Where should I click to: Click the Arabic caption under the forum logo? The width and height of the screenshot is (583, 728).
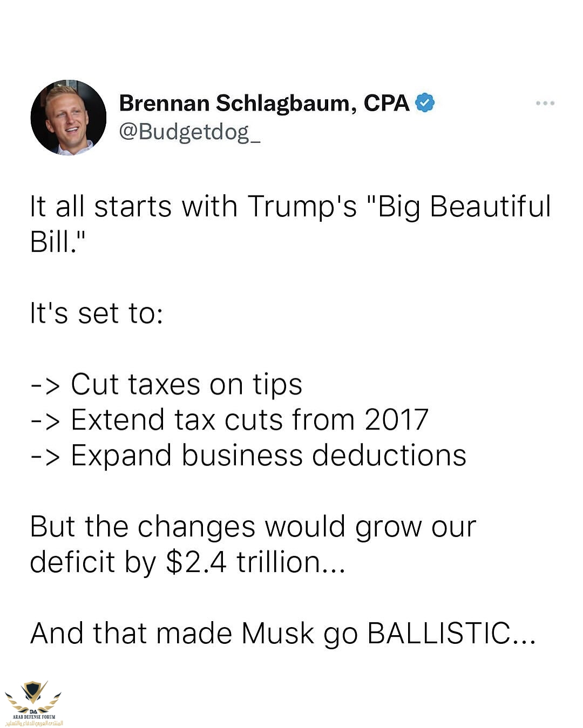point(34,723)
